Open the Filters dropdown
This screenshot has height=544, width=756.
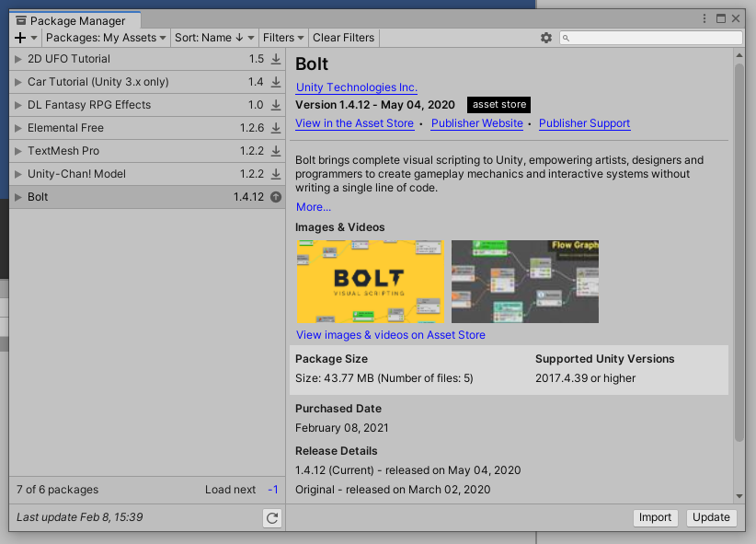click(283, 38)
